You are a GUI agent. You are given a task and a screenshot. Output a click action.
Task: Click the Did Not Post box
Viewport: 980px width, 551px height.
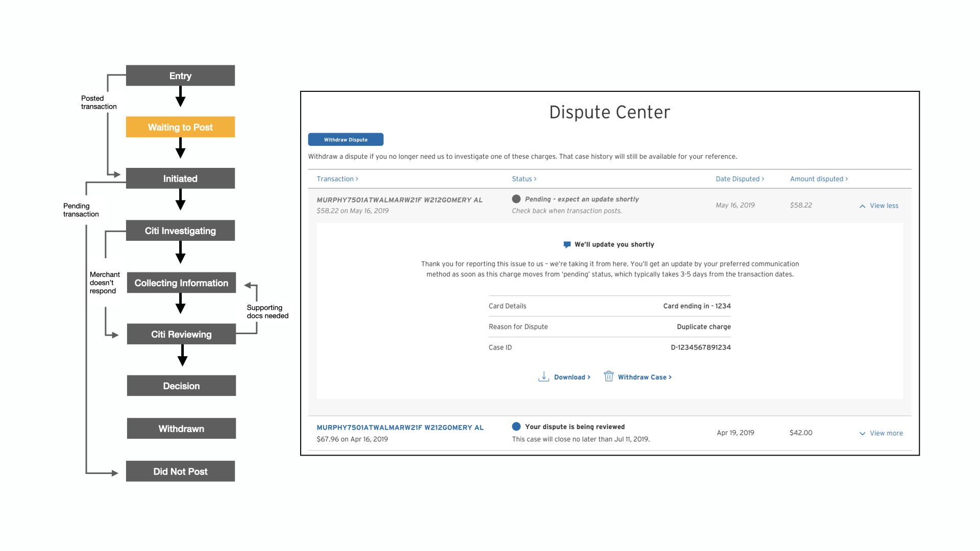(180, 471)
